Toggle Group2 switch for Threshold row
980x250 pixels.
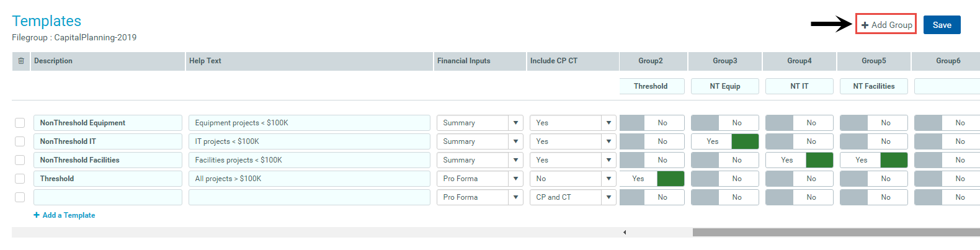pos(652,179)
